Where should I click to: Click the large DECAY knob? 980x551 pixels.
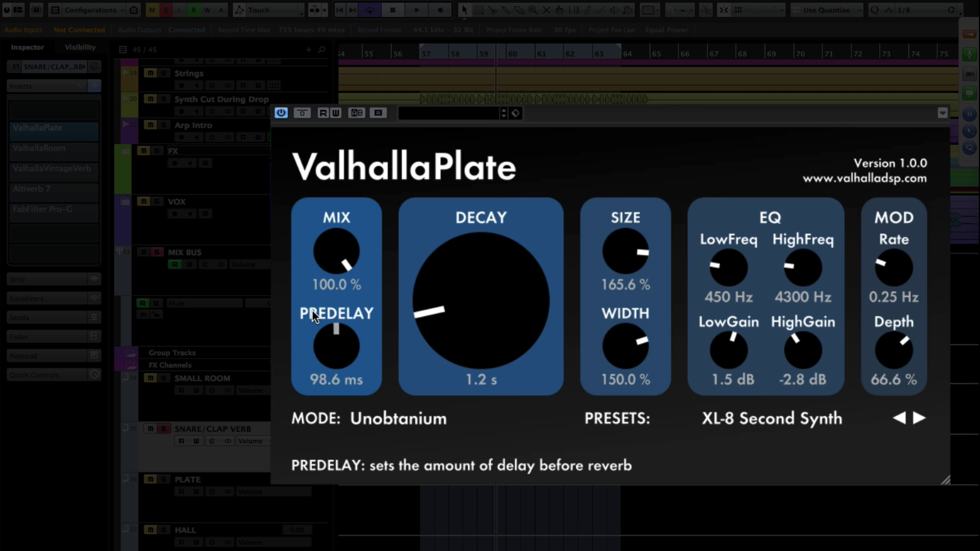pos(481,301)
